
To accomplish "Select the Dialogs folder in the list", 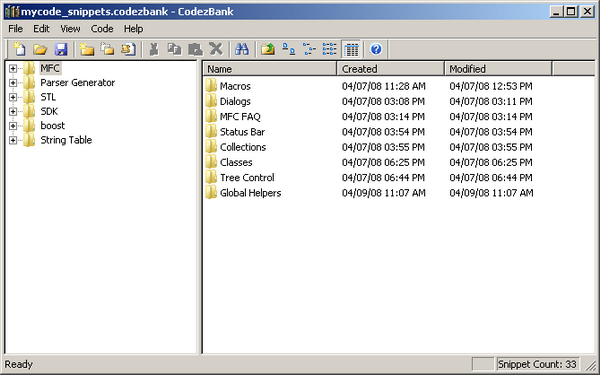I will 235,101.
